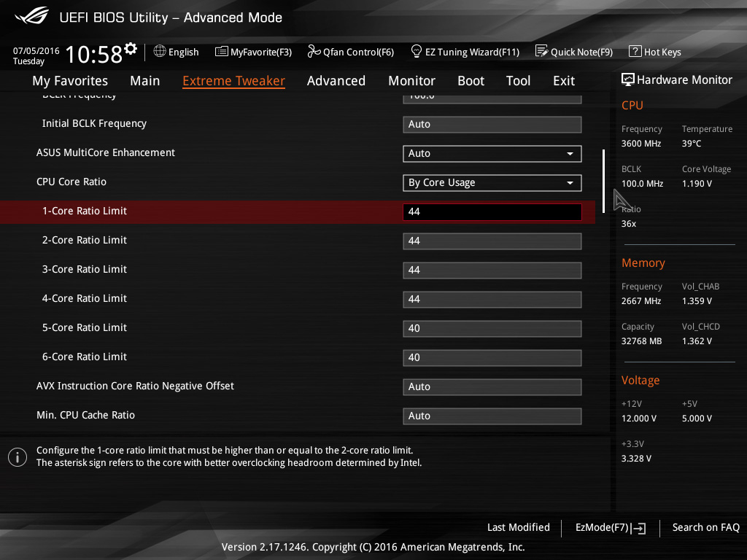
Task: Change language via English label
Action: 183,52
